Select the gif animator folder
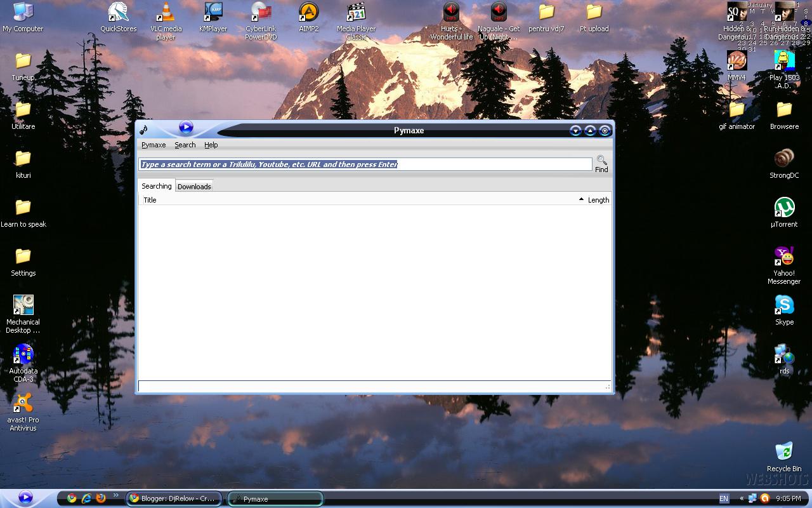 point(737,115)
